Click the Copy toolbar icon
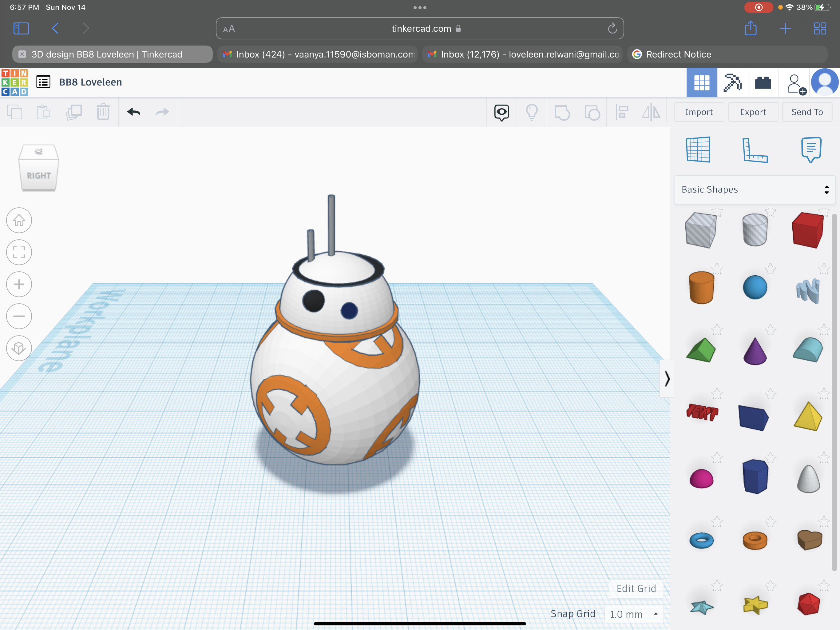This screenshot has height=630, width=840. (15, 112)
